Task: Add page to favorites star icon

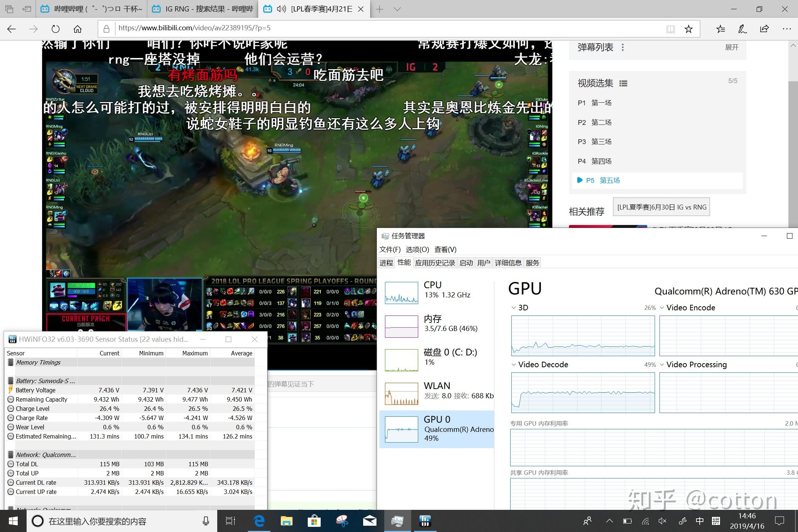Action: point(688,29)
